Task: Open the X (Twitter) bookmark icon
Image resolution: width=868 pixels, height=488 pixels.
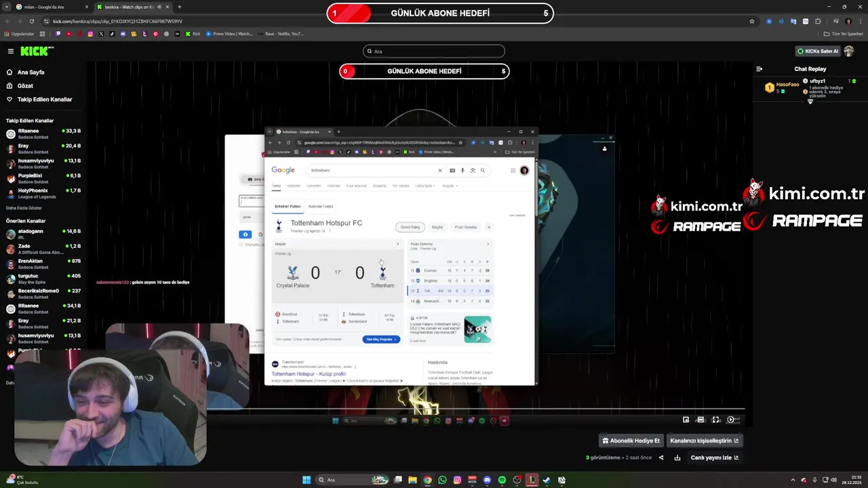Action: (x=101, y=34)
